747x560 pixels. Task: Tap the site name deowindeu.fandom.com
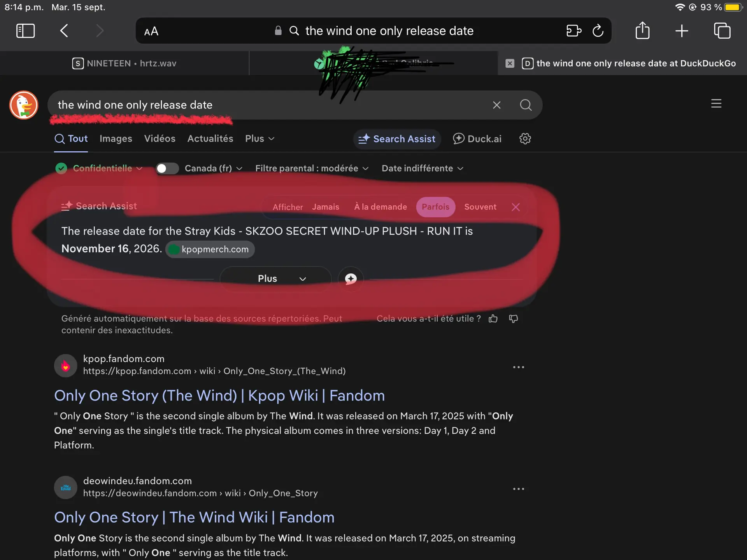137,481
